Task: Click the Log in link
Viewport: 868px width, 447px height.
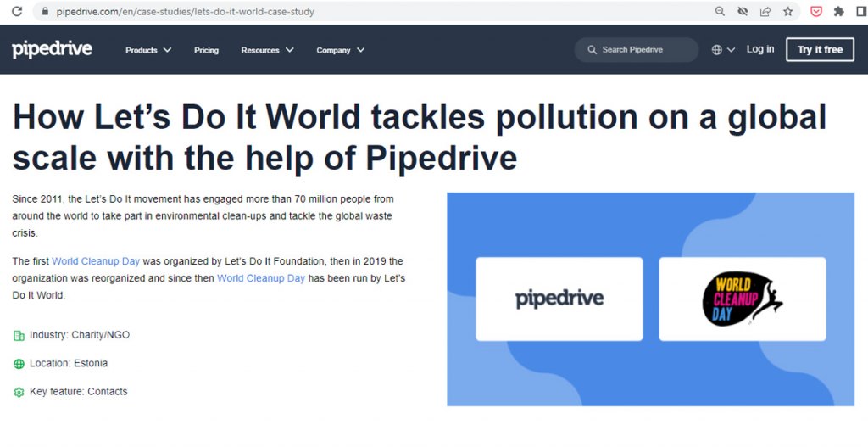Action: (x=760, y=49)
